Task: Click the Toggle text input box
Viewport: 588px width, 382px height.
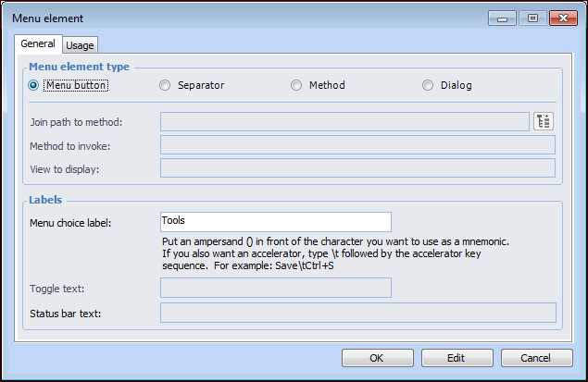Action: 275,289
